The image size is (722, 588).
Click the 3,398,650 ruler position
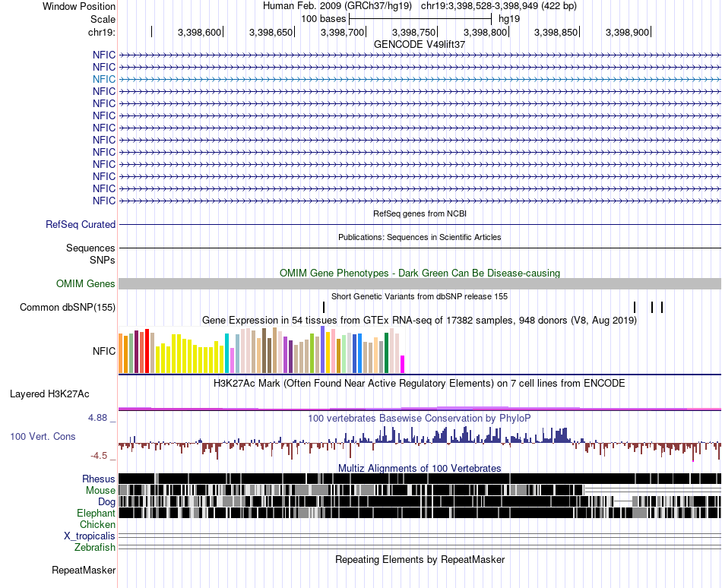click(271, 32)
